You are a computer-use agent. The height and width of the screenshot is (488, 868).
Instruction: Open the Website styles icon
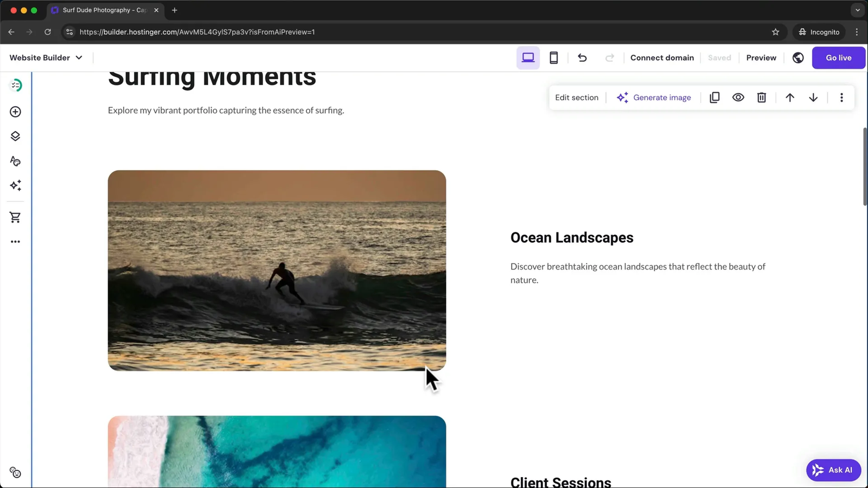pyautogui.click(x=15, y=161)
